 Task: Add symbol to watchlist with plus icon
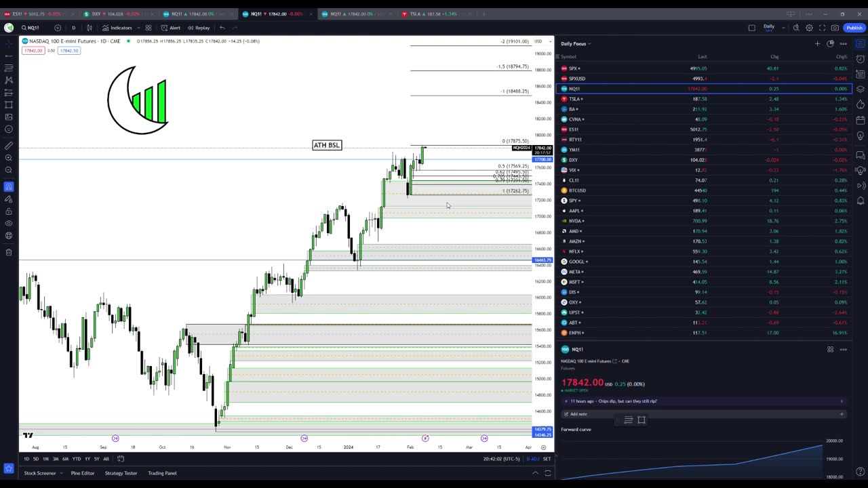817,43
